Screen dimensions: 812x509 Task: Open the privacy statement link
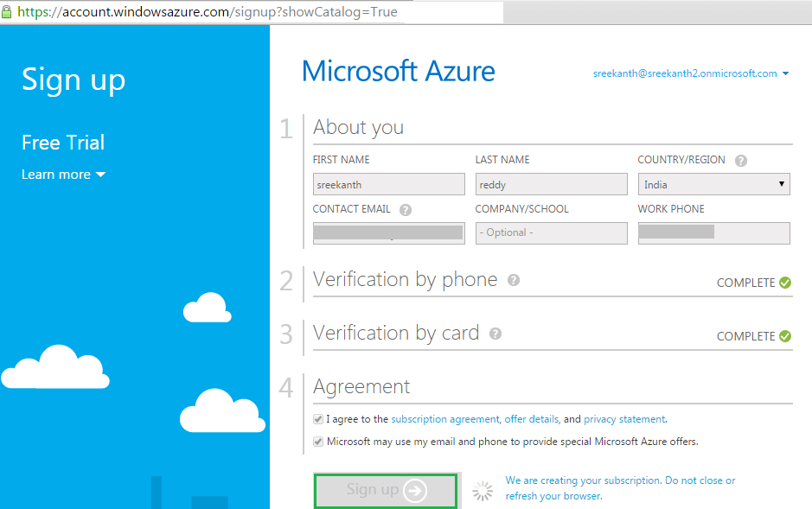point(624,419)
